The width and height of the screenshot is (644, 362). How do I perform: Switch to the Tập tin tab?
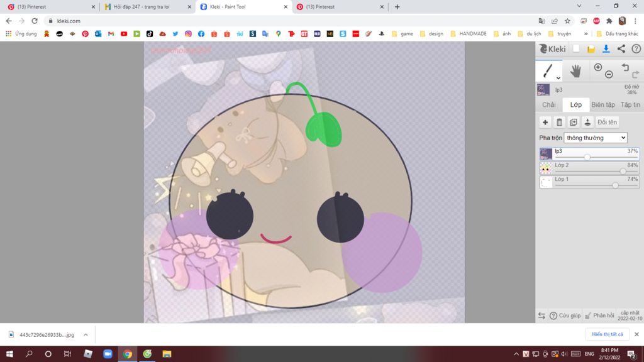(x=630, y=105)
